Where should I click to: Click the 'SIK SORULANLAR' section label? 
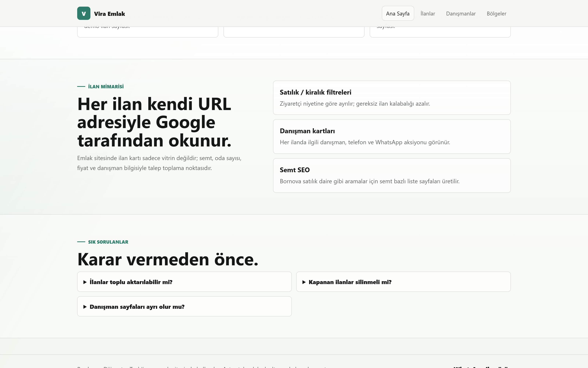(108, 242)
